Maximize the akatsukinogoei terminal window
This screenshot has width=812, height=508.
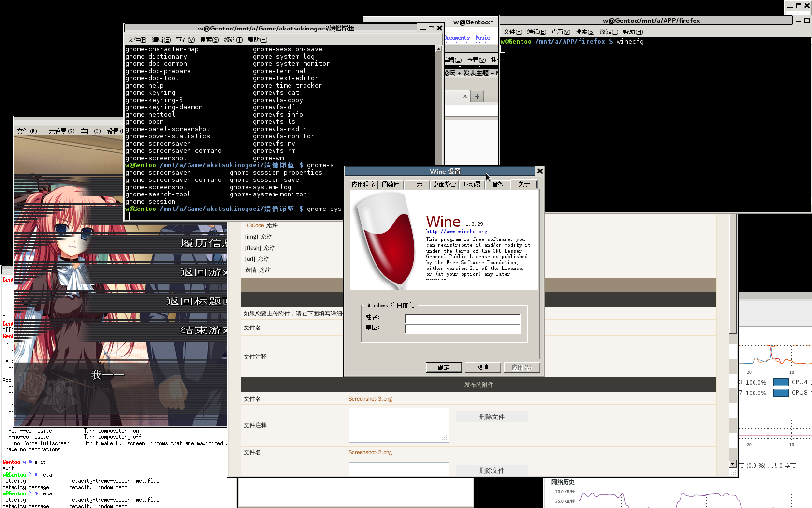(431, 28)
